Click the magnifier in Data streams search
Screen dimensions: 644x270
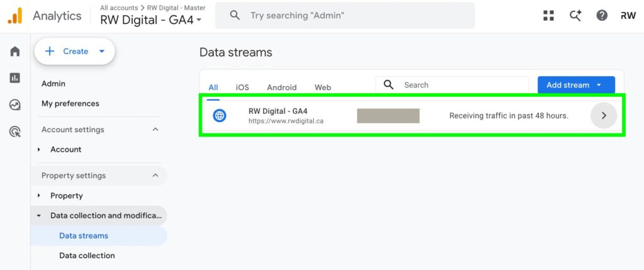tap(388, 85)
